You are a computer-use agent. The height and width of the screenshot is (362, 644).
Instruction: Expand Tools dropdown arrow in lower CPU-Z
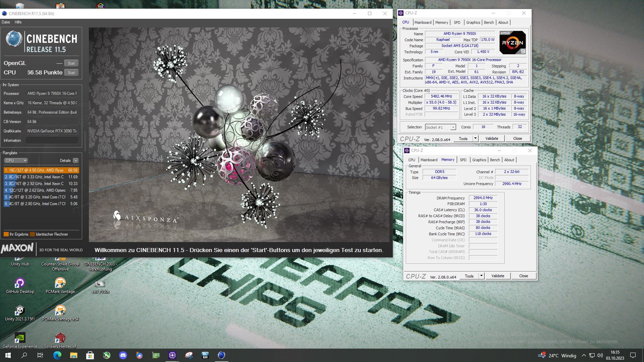click(x=481, y=276)
